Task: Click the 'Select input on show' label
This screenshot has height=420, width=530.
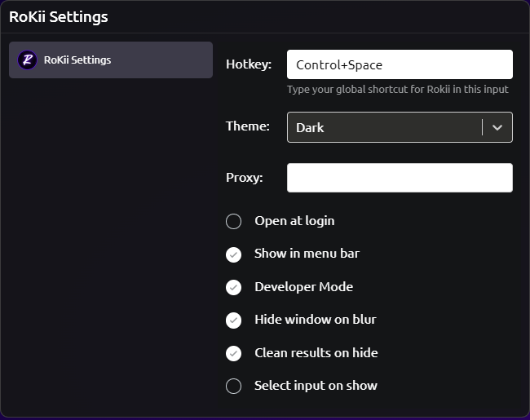Action: 316,386
